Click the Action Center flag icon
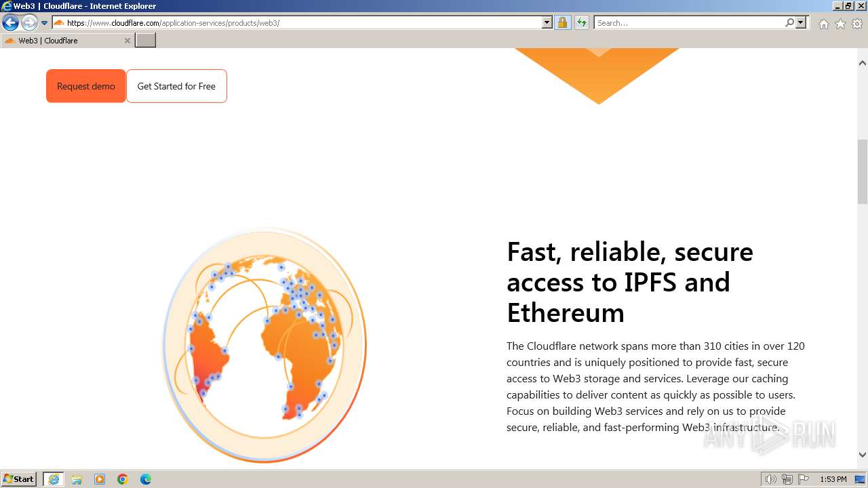This screenshot has width=868, height=488. pos(804,479)
